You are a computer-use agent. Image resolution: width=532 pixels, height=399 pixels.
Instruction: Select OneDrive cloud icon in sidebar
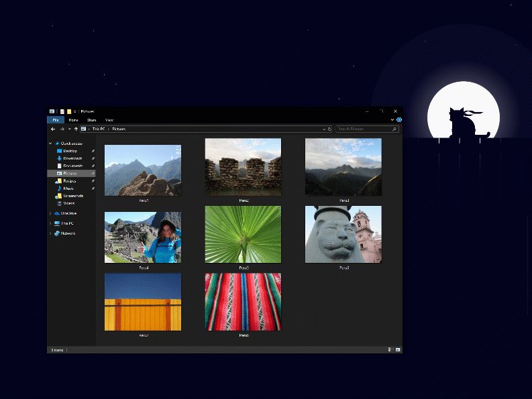click(57, 213)
